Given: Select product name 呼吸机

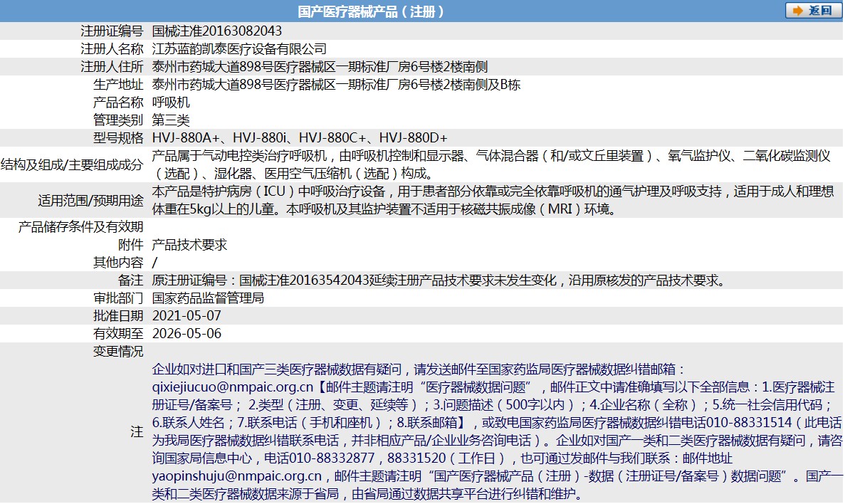Looking at the screenshot, I should point(171,103).
